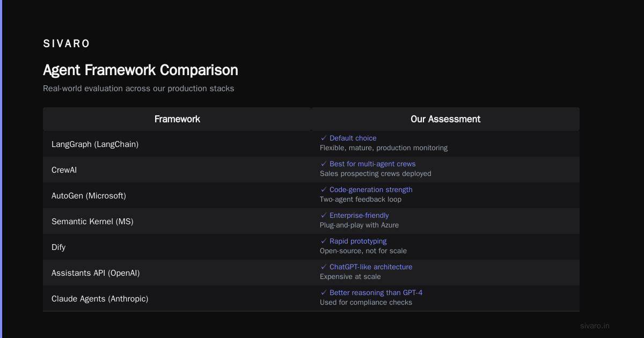Select the CrewAI framework cell
This screenshot has width=644, height=338.
[177, 170]
